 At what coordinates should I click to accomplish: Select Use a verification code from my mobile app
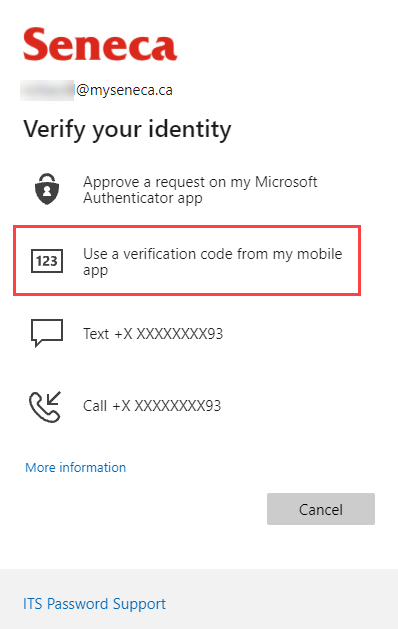pos(187,261)
